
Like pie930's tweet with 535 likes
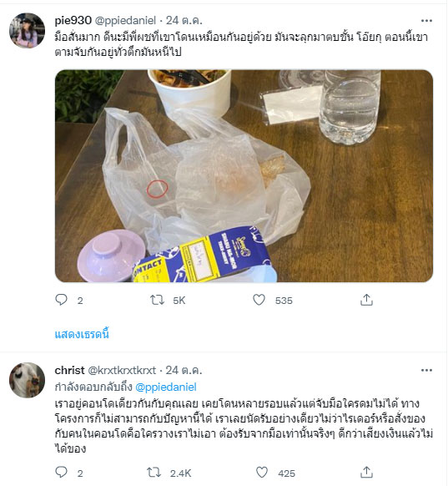[x=259, y=300]
